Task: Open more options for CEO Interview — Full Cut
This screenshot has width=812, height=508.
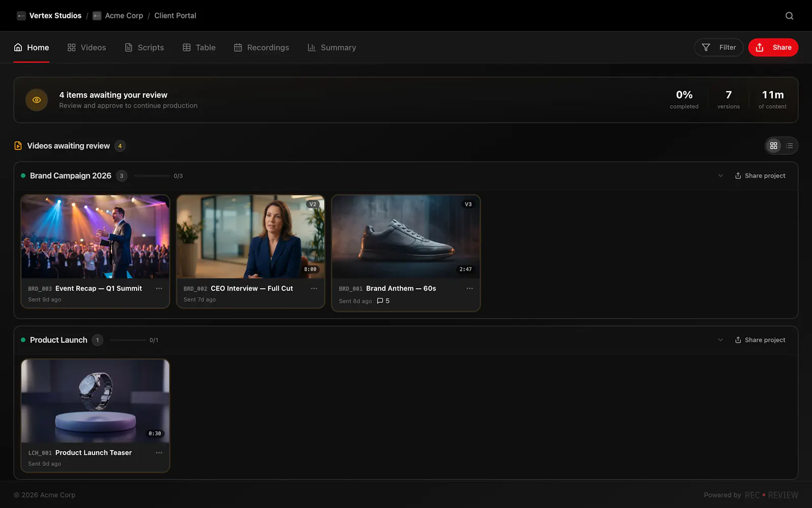Action: [x=314, y=289]
